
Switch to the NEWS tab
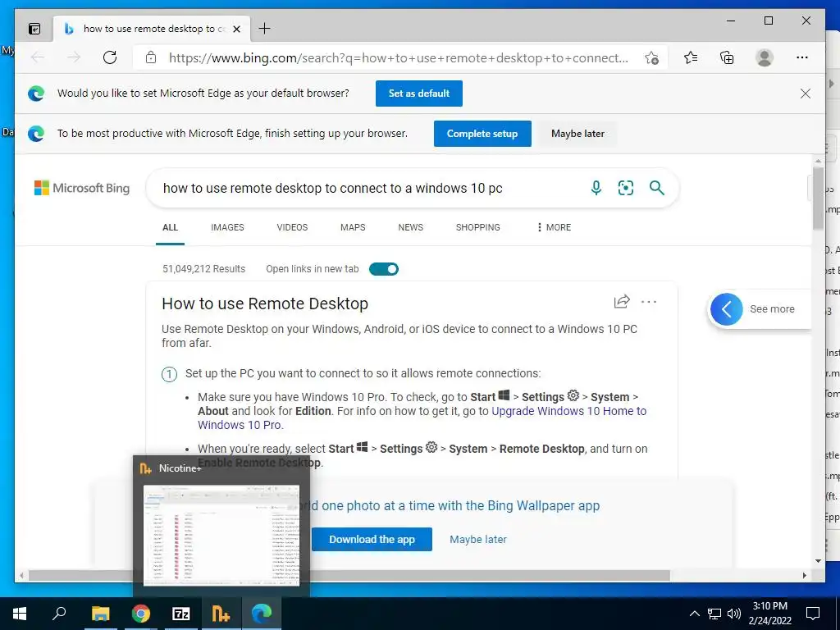pyautogui.click(x=410, y=228)
